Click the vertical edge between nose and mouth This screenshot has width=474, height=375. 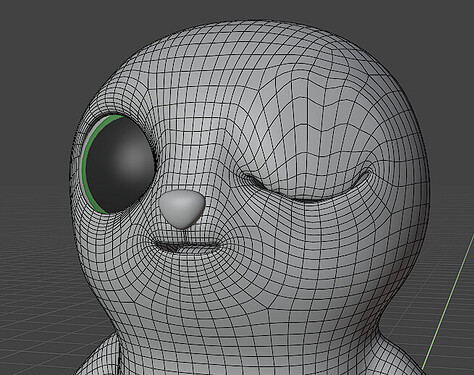[183, 236]
